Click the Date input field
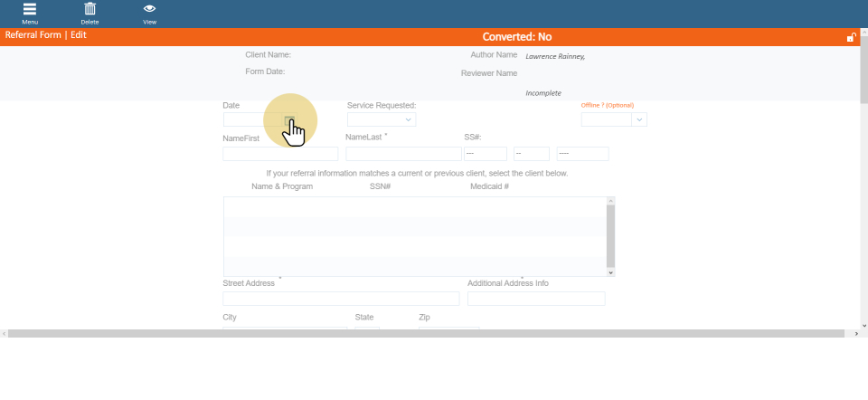This screenshot has height=400, width=868. tap(252, 119)
